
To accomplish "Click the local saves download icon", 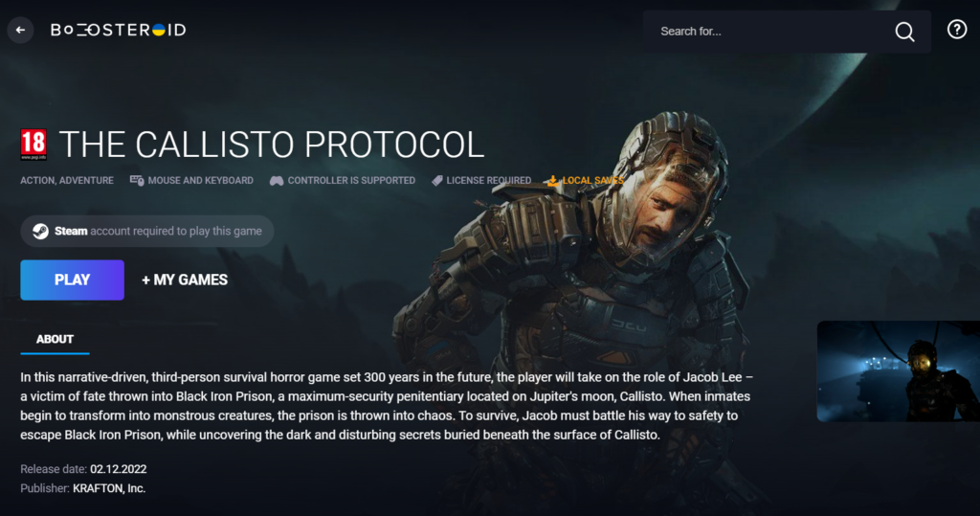I will 552,181.
